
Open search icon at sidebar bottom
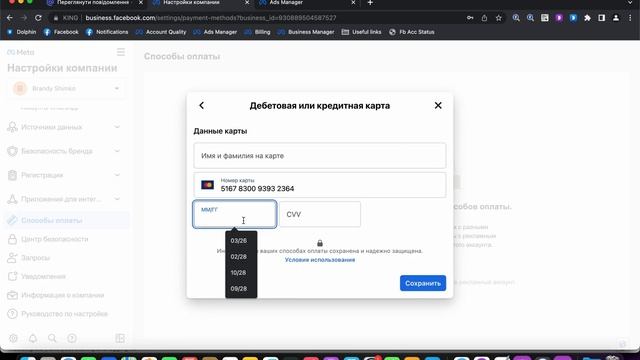coord(52,338)
